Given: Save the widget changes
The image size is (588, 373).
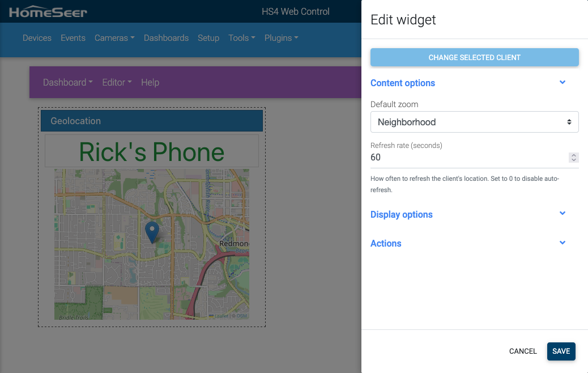Looking at the screenshot, I should [x=561, y=351].
